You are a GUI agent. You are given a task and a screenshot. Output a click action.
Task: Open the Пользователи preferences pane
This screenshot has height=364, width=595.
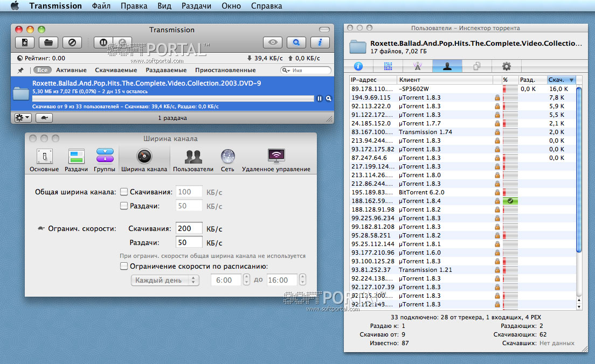[x=193, y=160]
